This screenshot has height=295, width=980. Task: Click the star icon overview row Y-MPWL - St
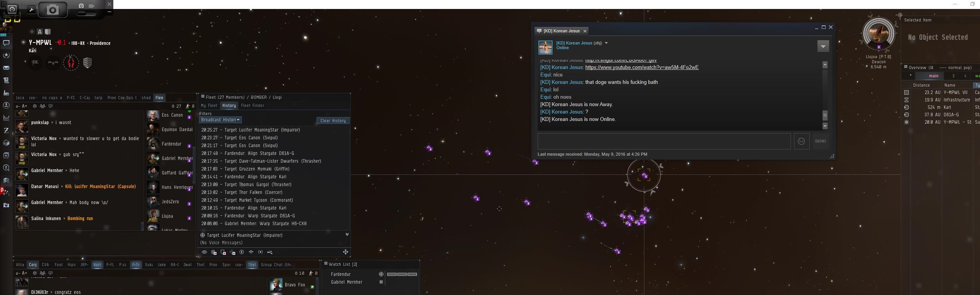907,122
